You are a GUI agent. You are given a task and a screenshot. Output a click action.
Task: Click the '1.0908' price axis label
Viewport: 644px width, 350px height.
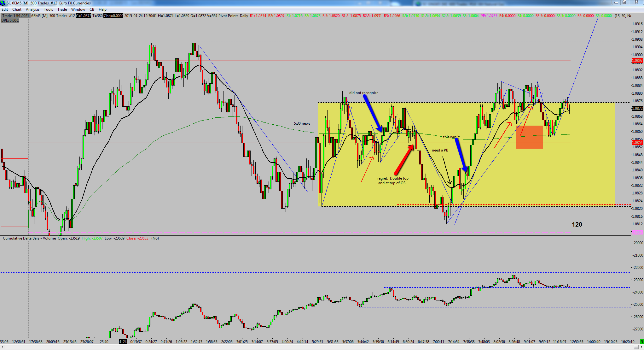[x=638, y=39]
